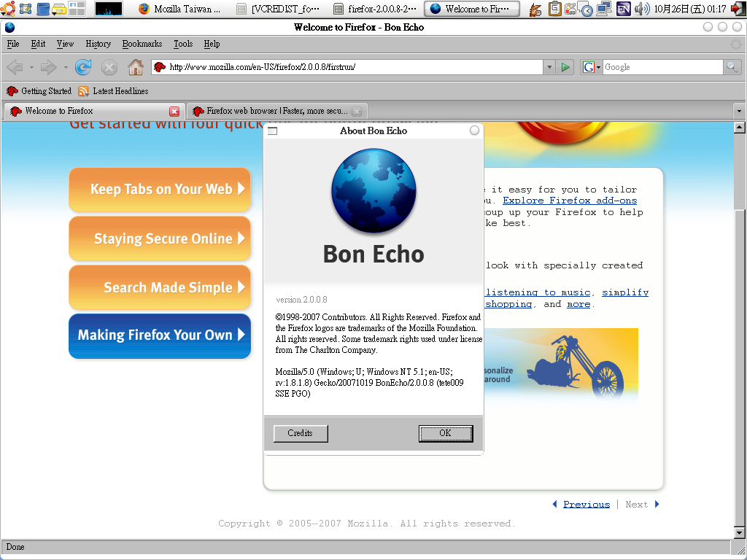
Task: Open the list all tabs dropdown
Action: coord(739,111)
